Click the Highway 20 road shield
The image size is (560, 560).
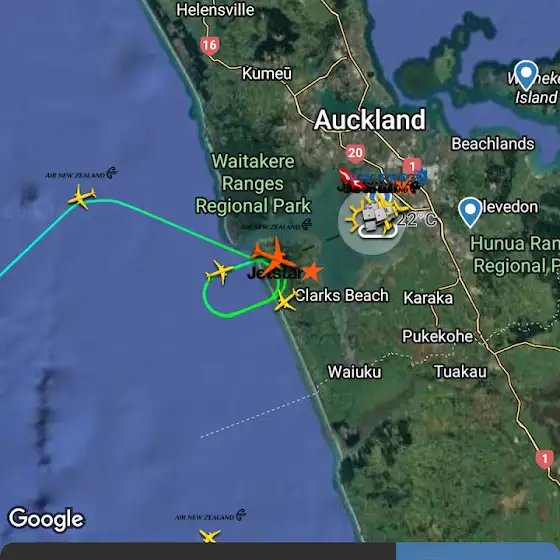(355, 153)
